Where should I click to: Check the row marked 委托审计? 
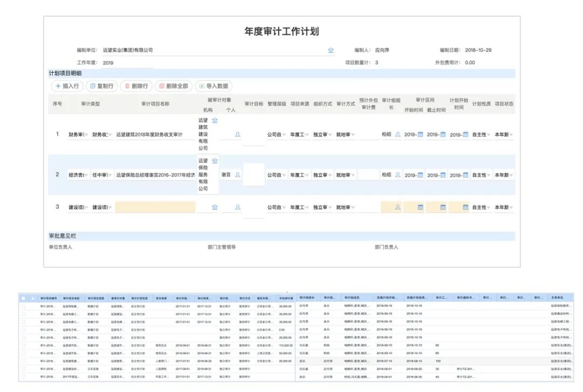tap(23, 337)
